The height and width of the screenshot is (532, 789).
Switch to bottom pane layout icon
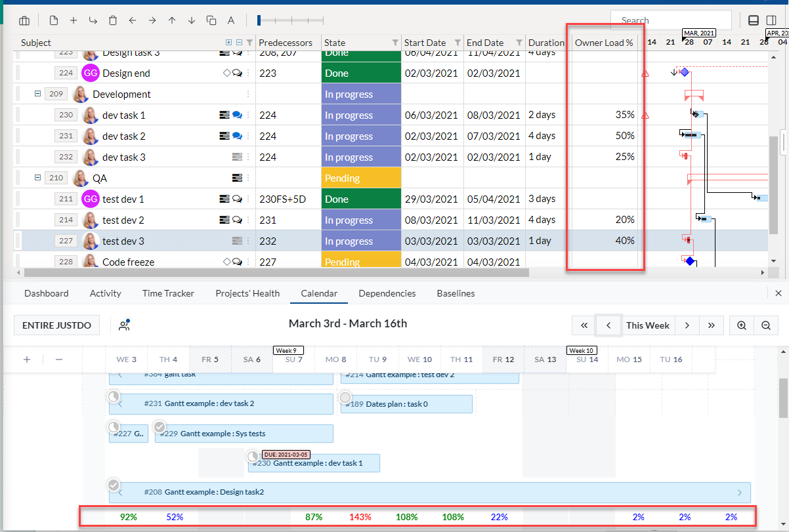click(x=754, y=20)
